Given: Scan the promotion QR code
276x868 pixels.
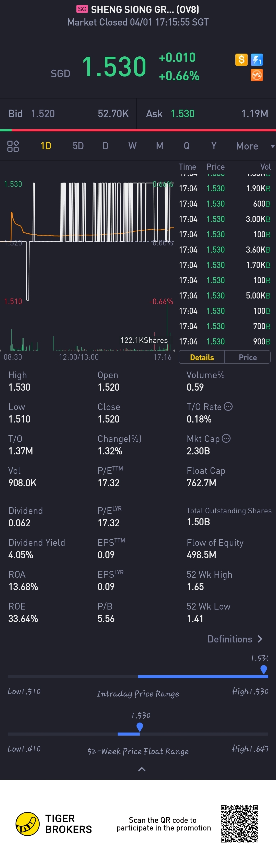Looking at the screenshot, I should tap(239, 824).
